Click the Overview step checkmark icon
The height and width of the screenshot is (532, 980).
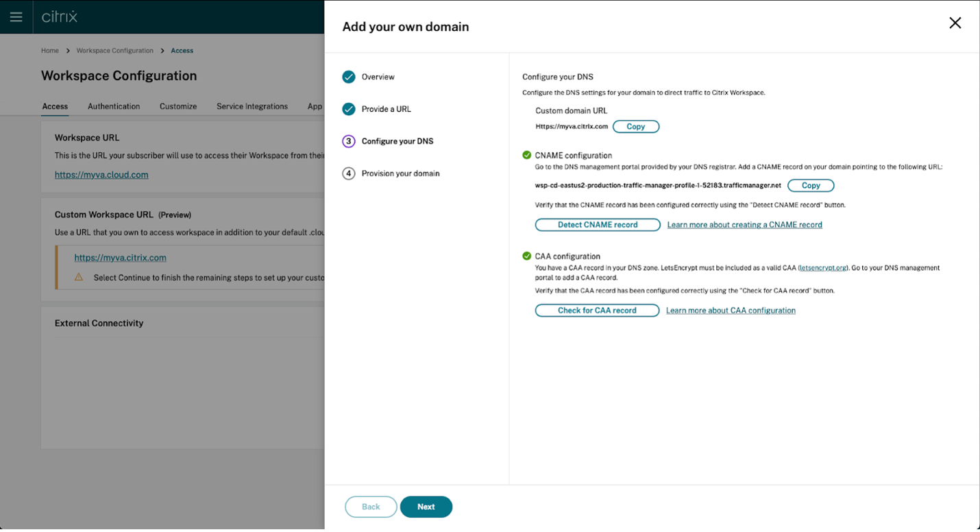point(349,77)
